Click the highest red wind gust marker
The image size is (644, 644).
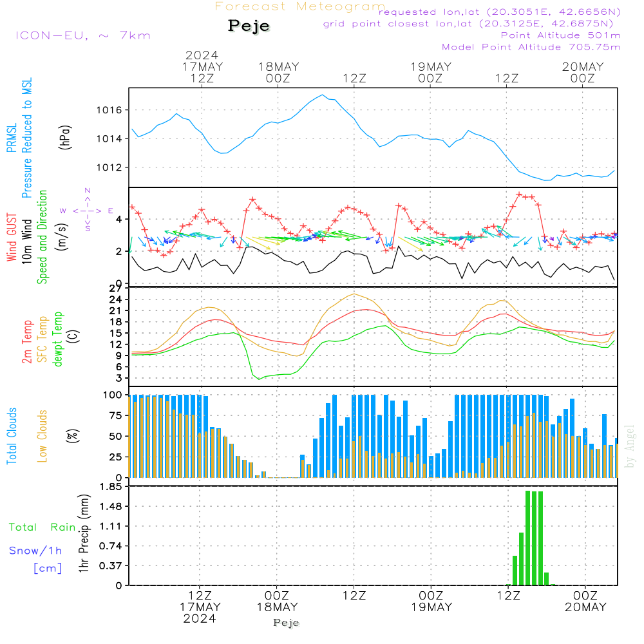tap(519, 194)
